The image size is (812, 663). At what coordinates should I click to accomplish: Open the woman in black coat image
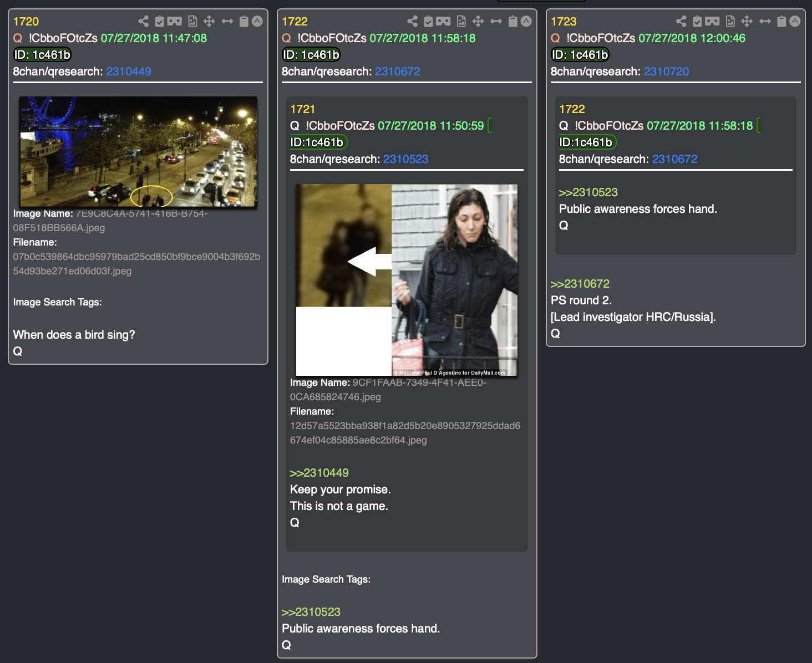(x=407, y=280)
